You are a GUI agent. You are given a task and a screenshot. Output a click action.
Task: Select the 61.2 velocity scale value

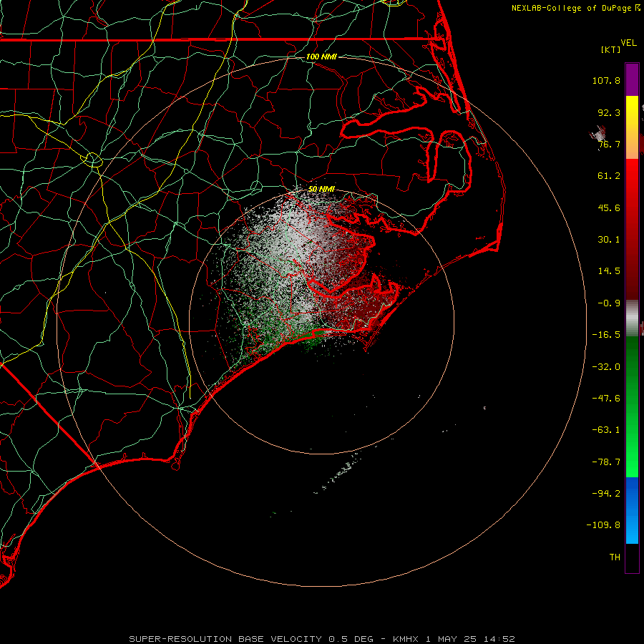pyautogui.click(x=609, y=176)
